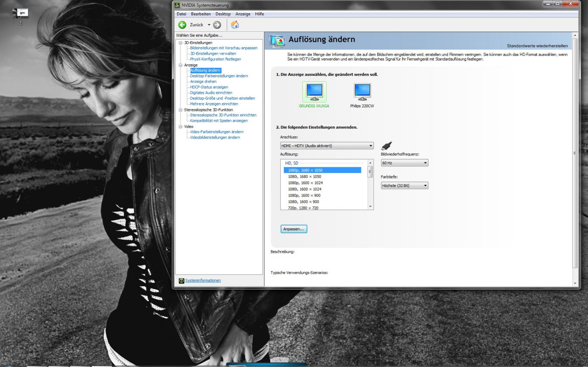The image size is (588, 367).
Task: Open Bildeinstellungen mit Vorschau anpassen
Action: (224, 48)
